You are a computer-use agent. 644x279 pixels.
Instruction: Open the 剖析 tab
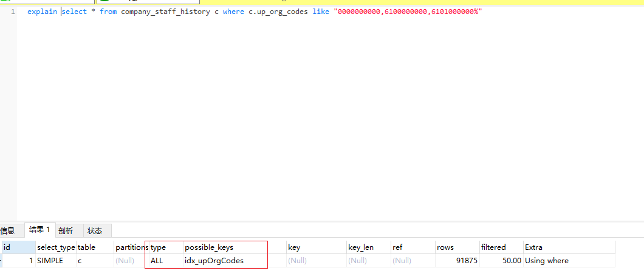tap(69, 230)
